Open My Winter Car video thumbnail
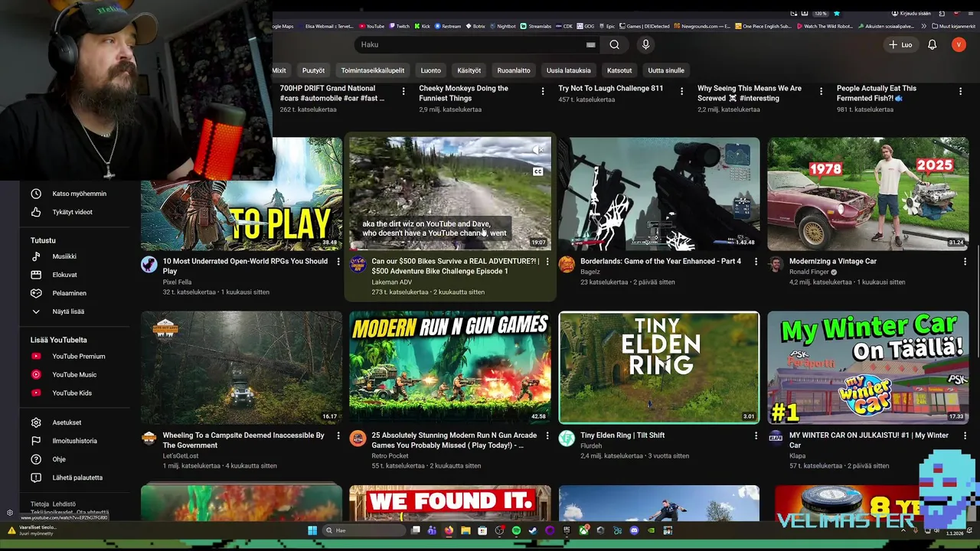The height and width of the screenshot is (551, 980). click(868, 367)
